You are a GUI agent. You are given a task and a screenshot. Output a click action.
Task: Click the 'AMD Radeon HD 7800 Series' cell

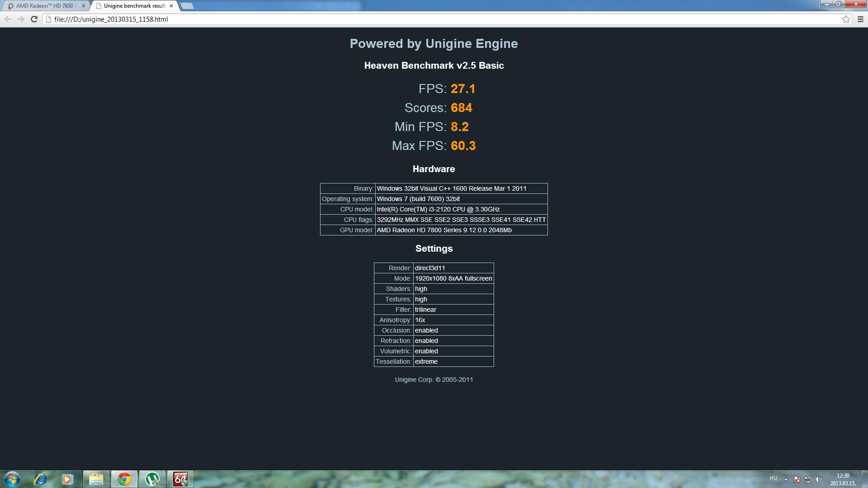461,230
